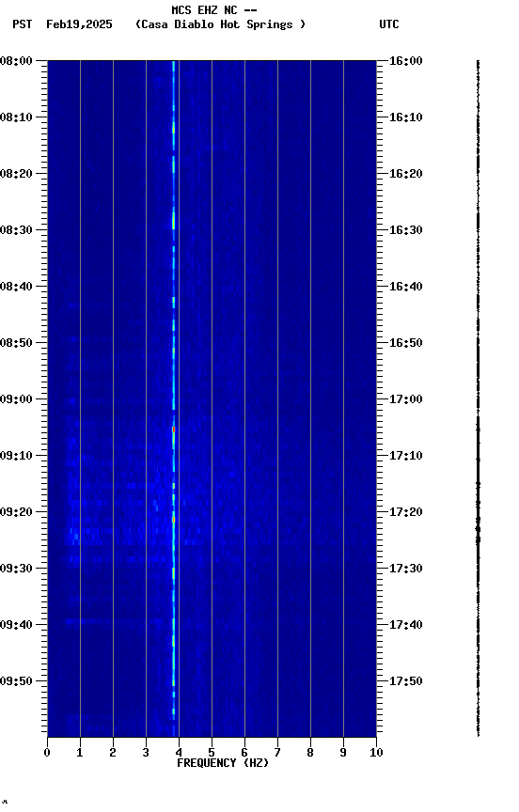The width and height of the screenshot is (519, 812).
Task: Click the 16:20 UTC time label
Action: coord(406,174)
